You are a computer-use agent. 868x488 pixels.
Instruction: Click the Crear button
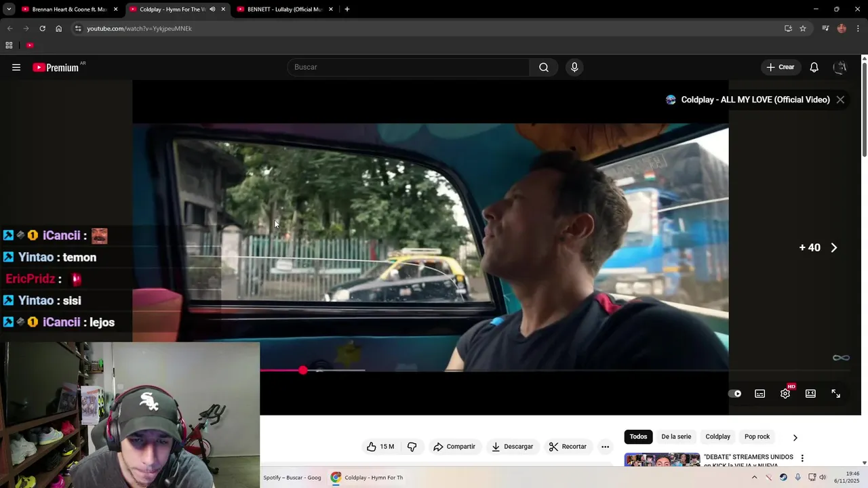[x=781, y=67]
